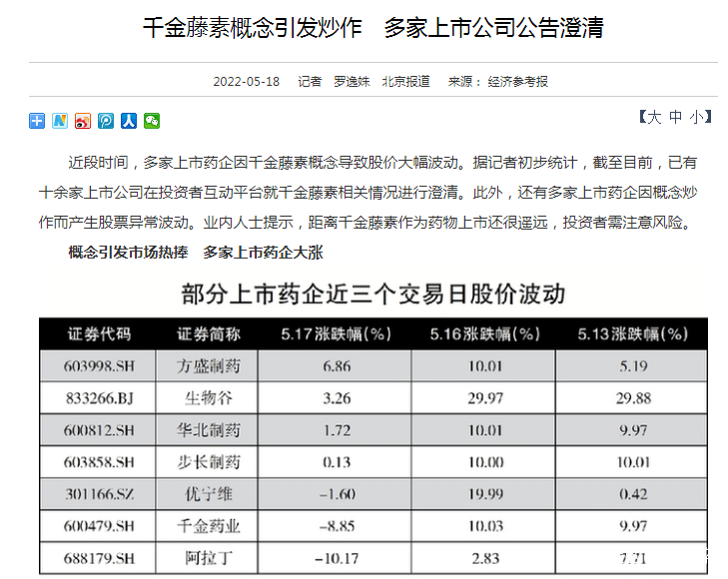Click value -1.60 for 优宁维
The width and height of the screenshot is (728, 579).
338,494
